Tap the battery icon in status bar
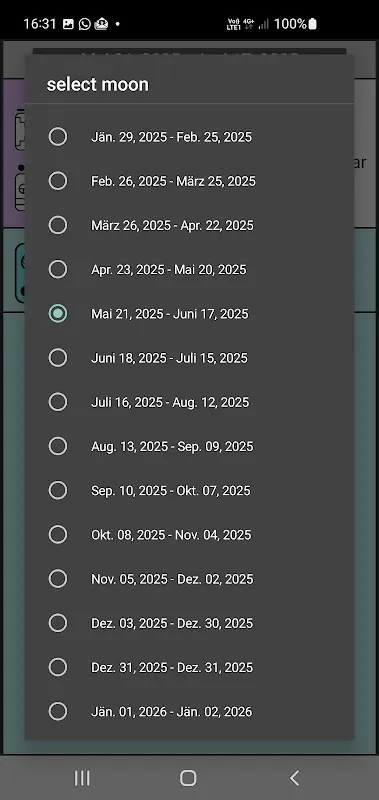379x800 pixels. click(313, 23)
